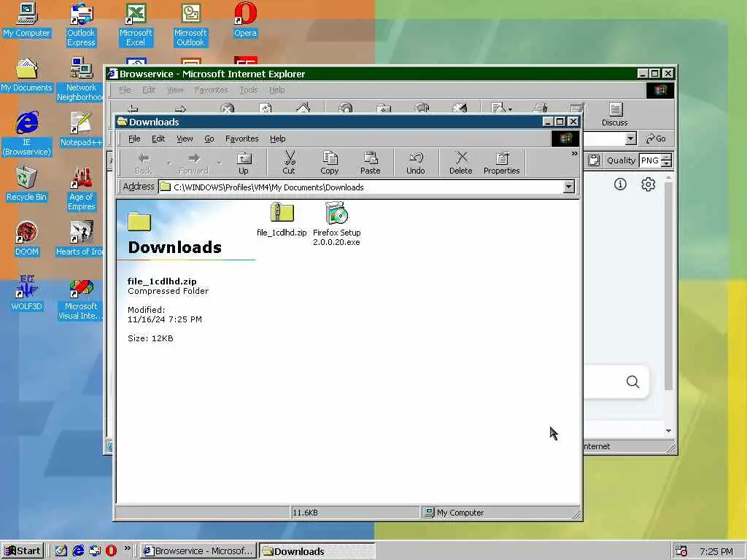The width and height of the screenshot is (747, 560).
Task: Click the magnifier search icon in Browservice page
Action: pyautogui.click(x=632, y=381)
